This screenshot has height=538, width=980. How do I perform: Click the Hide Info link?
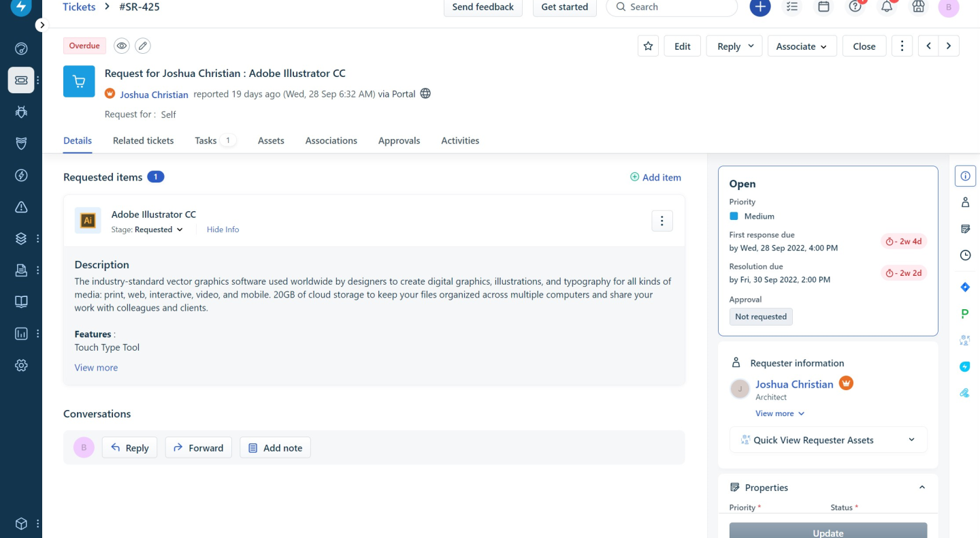[223, 230]
